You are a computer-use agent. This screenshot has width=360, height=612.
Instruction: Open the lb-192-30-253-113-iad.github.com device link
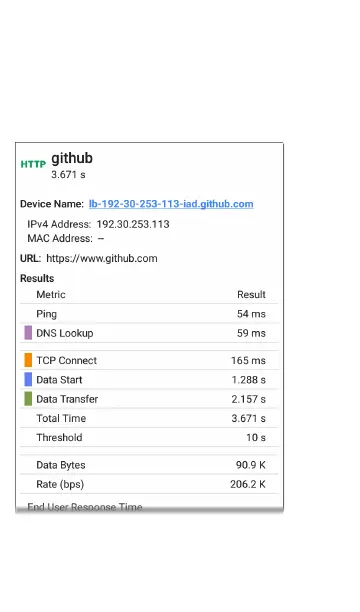[x=171, y=204]
